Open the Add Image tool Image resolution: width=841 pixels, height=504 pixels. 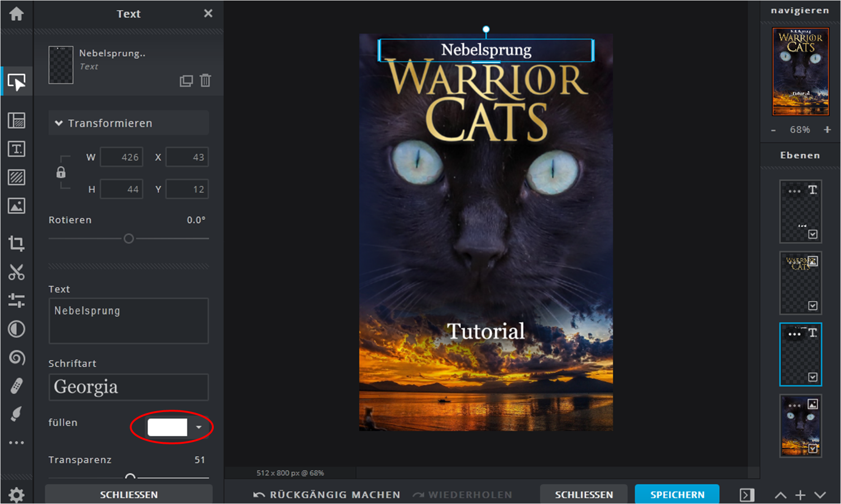16,206
